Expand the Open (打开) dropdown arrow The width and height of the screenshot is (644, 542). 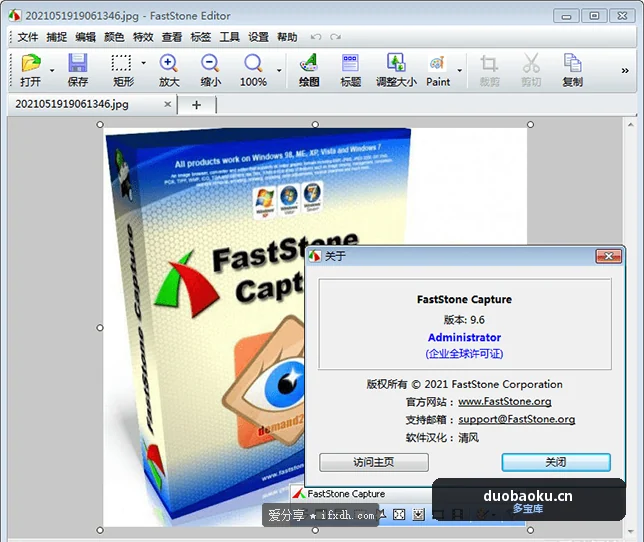tap(52, 71)
